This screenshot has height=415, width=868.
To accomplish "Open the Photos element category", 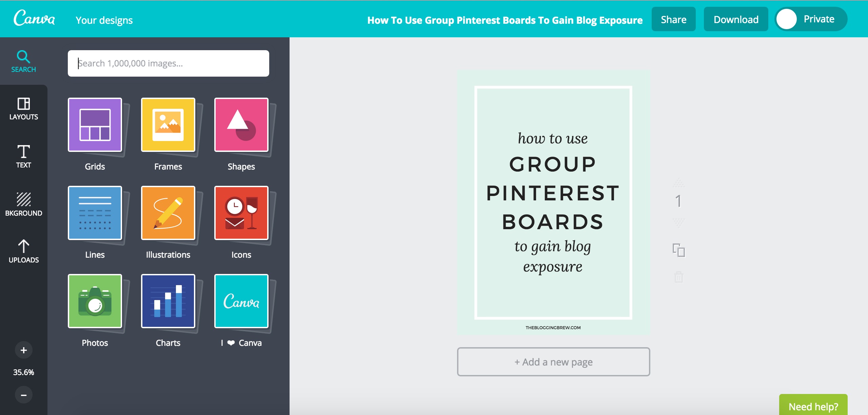I will tap(95, 301).
